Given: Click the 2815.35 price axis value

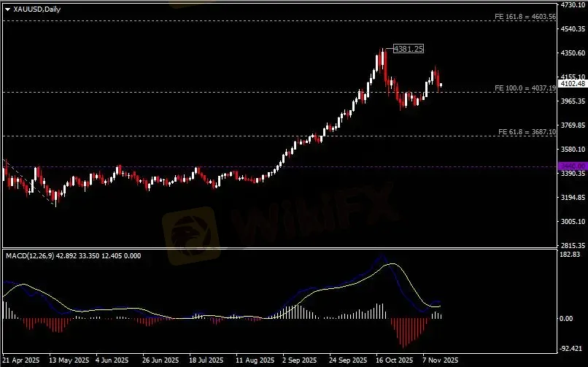Looking at the screenshot, I should (573, 246).
